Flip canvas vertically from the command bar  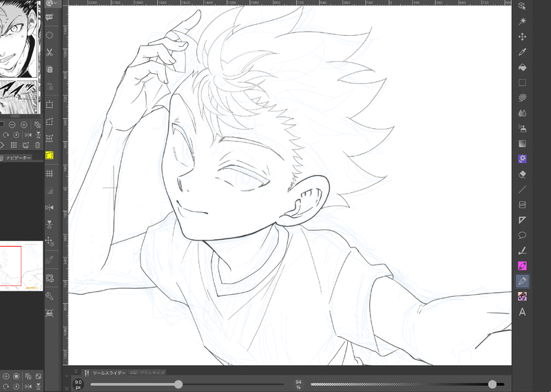[50, 225]
